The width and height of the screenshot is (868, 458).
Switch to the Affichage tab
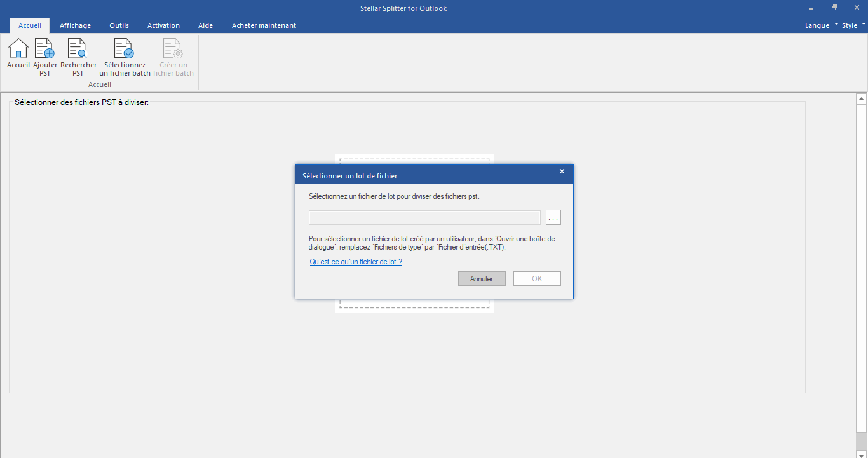pos(75,25)
